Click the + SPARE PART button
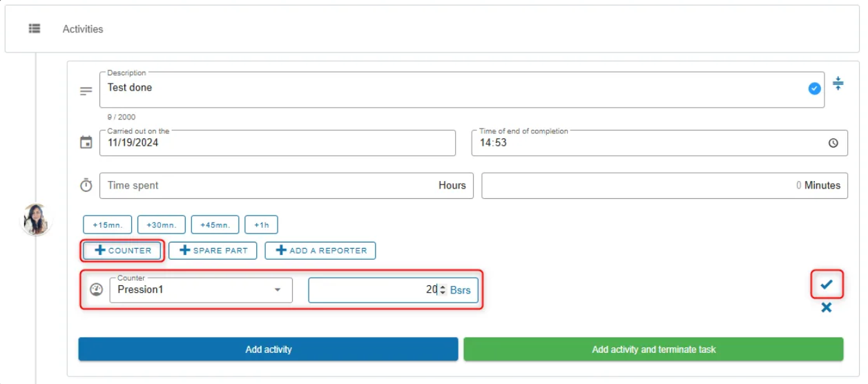Image resolution: width=868 pixels, height=384 pixels. click(213, 250)
